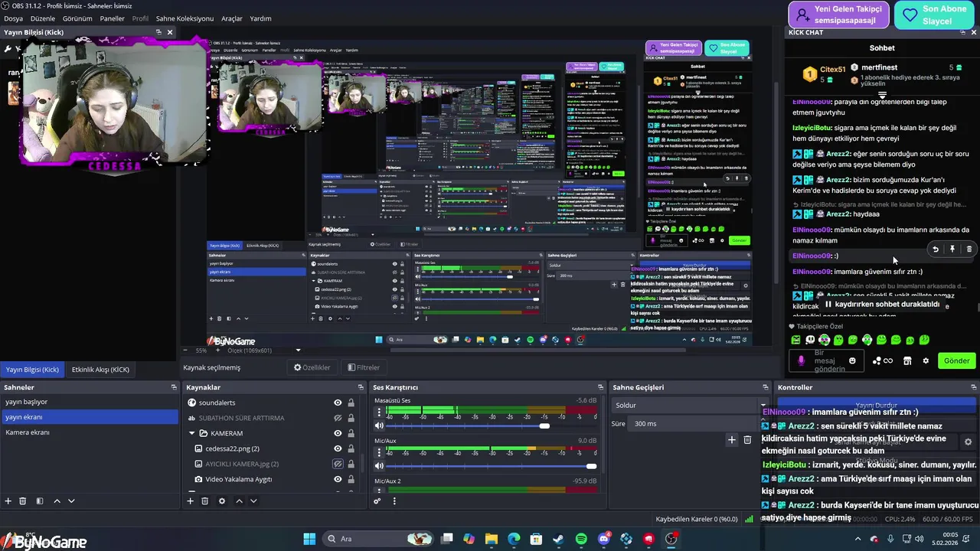Move scene up arrow in Sahneler toolbar

[57, 501]
